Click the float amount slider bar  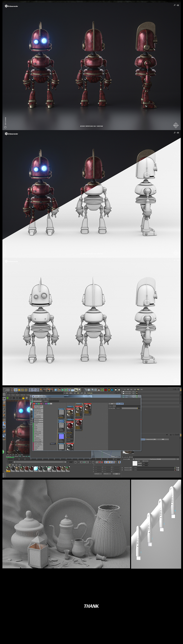131,408
